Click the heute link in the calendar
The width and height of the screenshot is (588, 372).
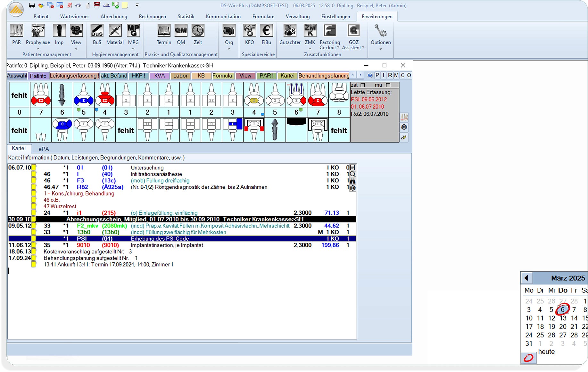point(546,352)
